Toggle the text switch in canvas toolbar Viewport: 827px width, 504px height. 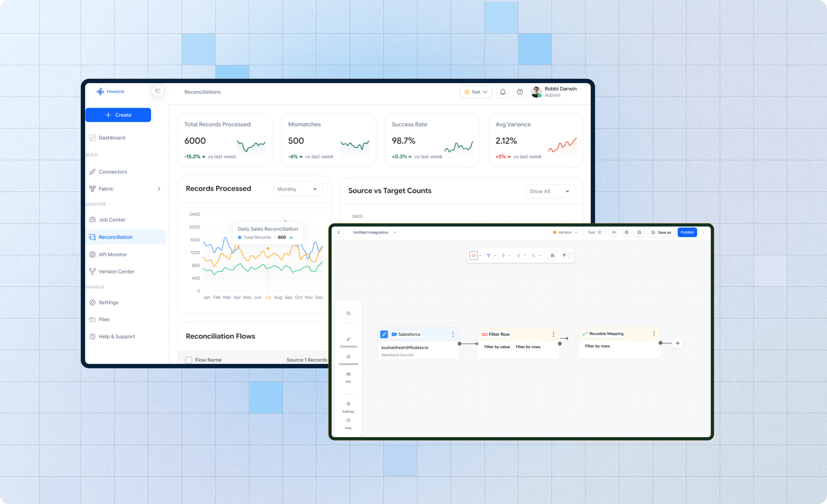[x=567, y=256]
